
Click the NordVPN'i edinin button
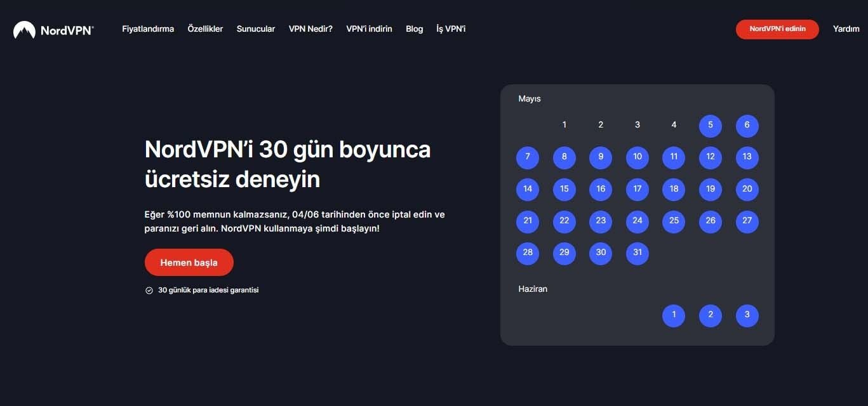(x=777, y=29)
